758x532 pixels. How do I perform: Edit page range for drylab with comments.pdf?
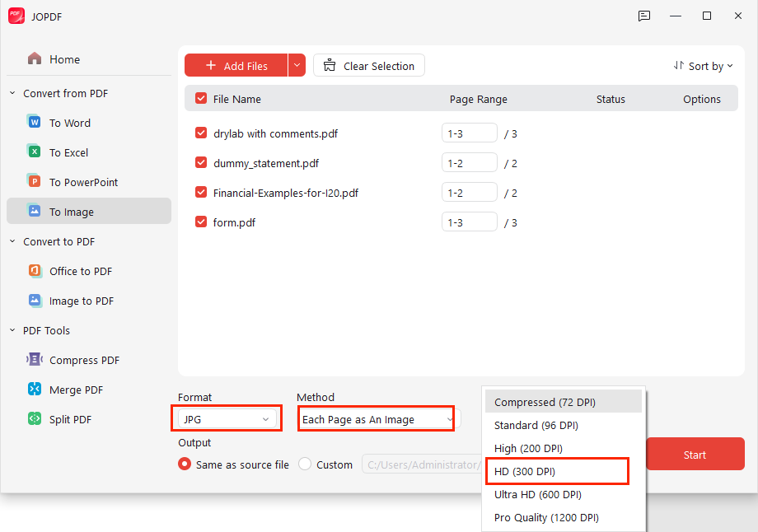click(470, 133)
